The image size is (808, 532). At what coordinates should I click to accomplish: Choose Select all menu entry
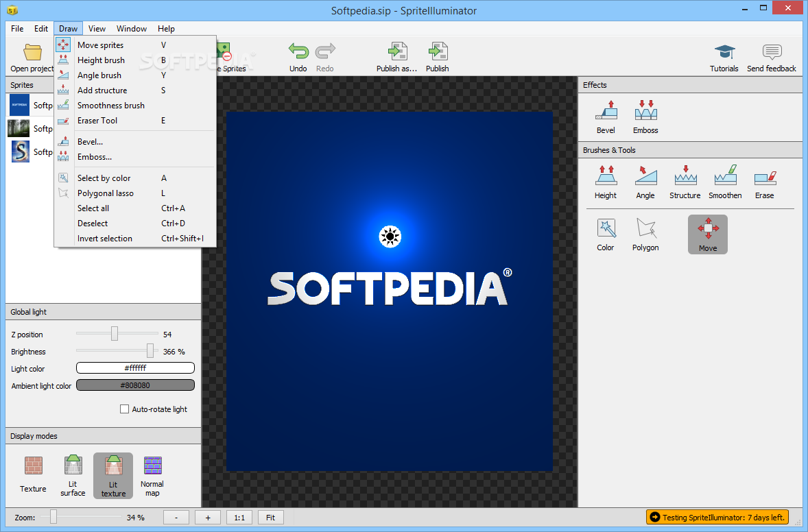tap(135, 208)
